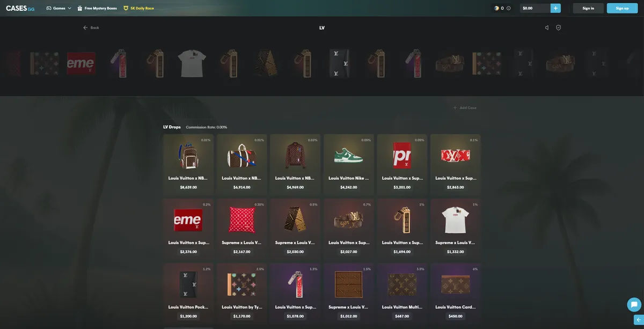The image size is (644, 329).
Task: Select the $1,078.00 red keychain drop
Action: point(295,293)
